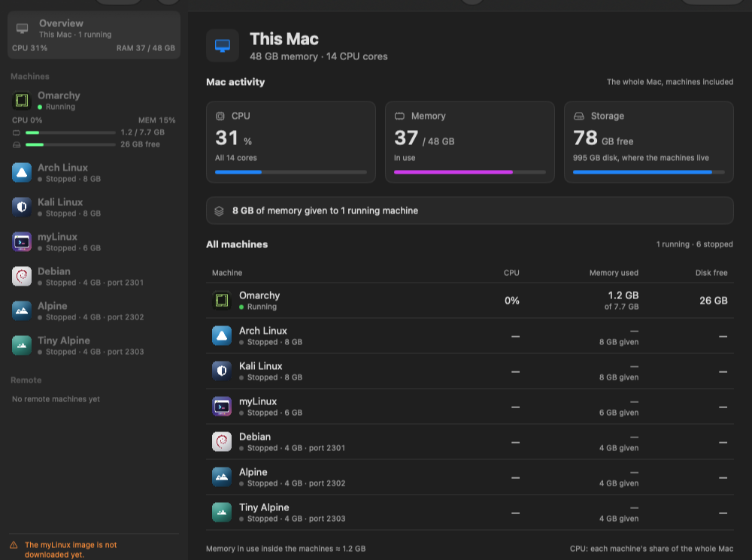Screen dimensions: 752x560
Task: Click the Memory card icon
Action: tap(399, 116)
